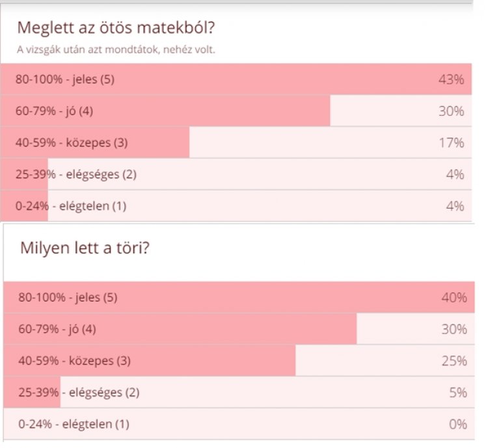488x448 pixels.
Task: Click the 17% result in the matek poll
Action: (451, 143)
